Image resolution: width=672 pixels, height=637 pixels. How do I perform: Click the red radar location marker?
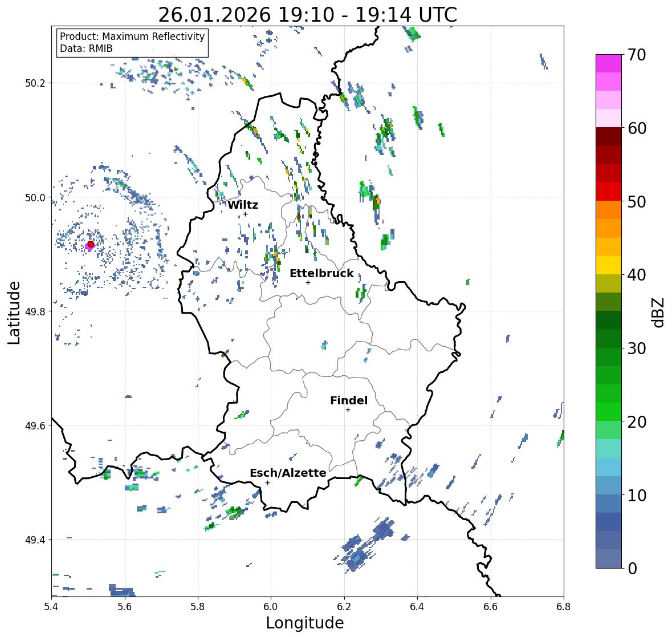(91, 244)
